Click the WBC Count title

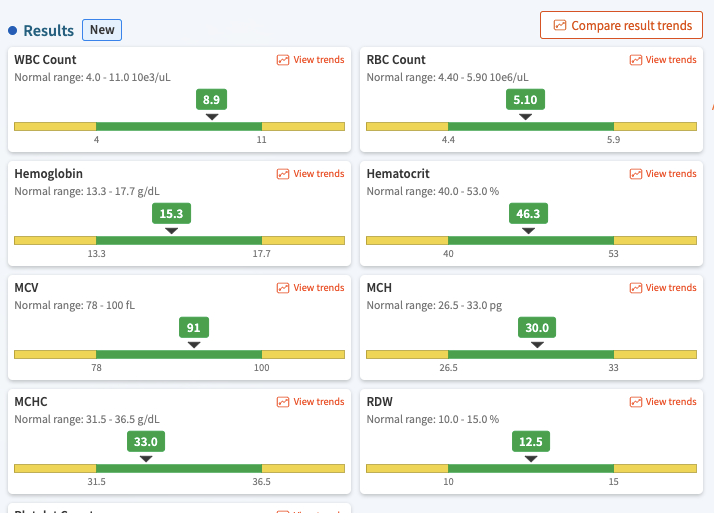[45, 60]
